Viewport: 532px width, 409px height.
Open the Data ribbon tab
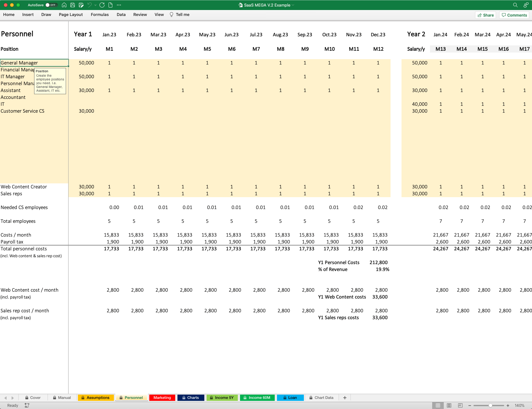click(x=121, y=15)
